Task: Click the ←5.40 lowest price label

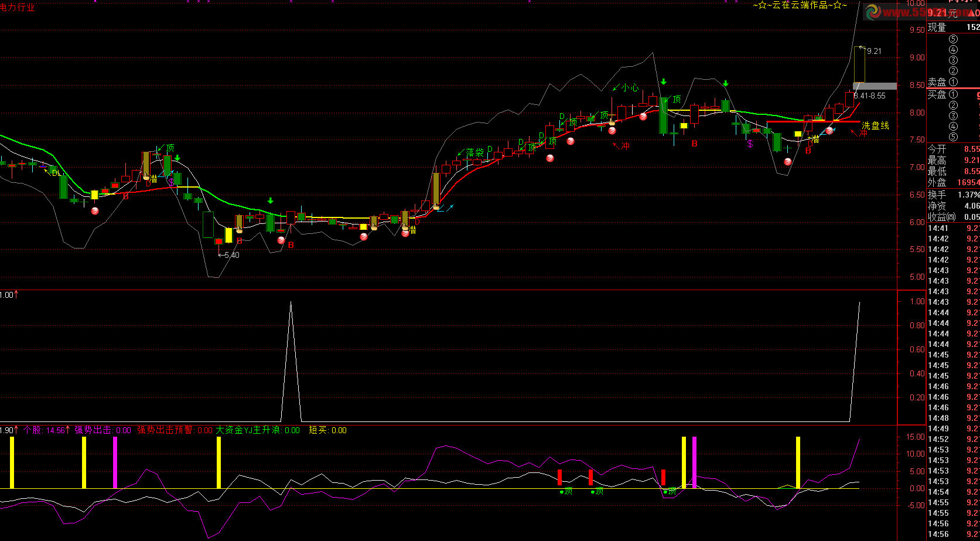Action: tap(228, 255)
